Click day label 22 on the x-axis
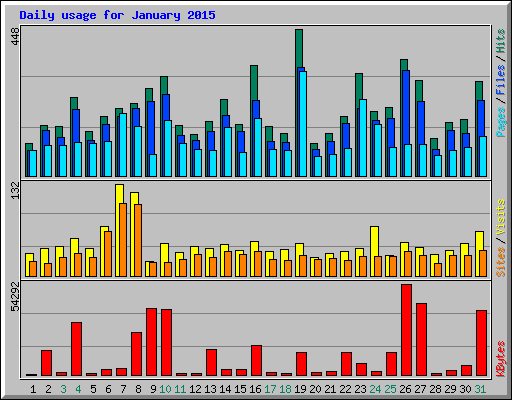This screenshot has height=400, width=512. 345,389
